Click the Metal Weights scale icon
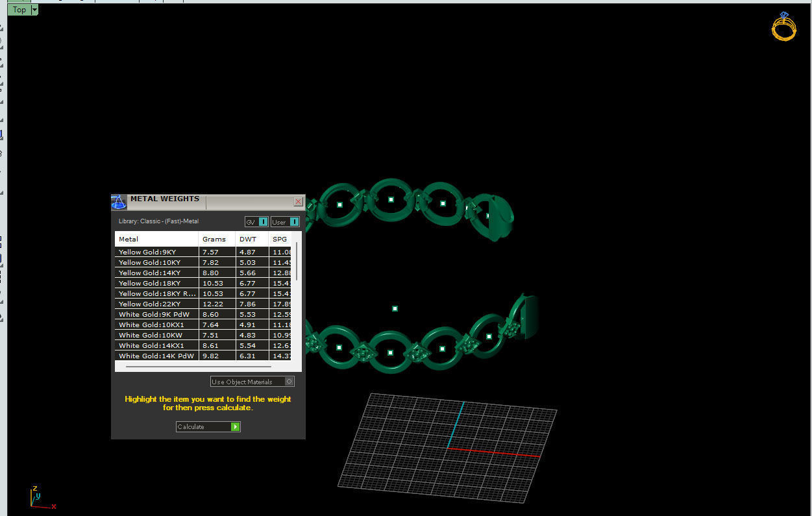 click(119, 202)
